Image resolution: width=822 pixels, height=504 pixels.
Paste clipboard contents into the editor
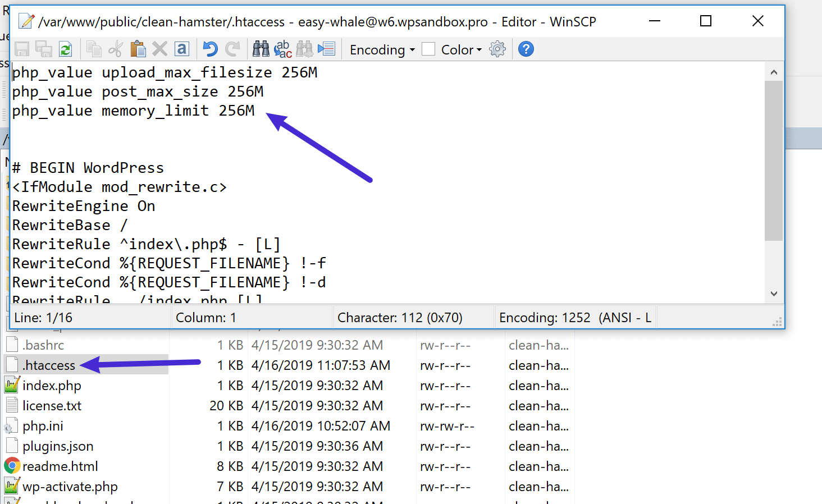coord(138,49)
